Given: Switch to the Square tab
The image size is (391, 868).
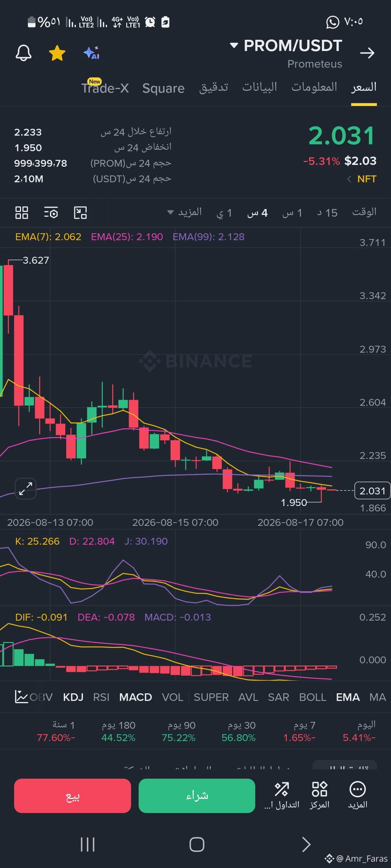Looking at the screenshot, I should coord(163,88).
